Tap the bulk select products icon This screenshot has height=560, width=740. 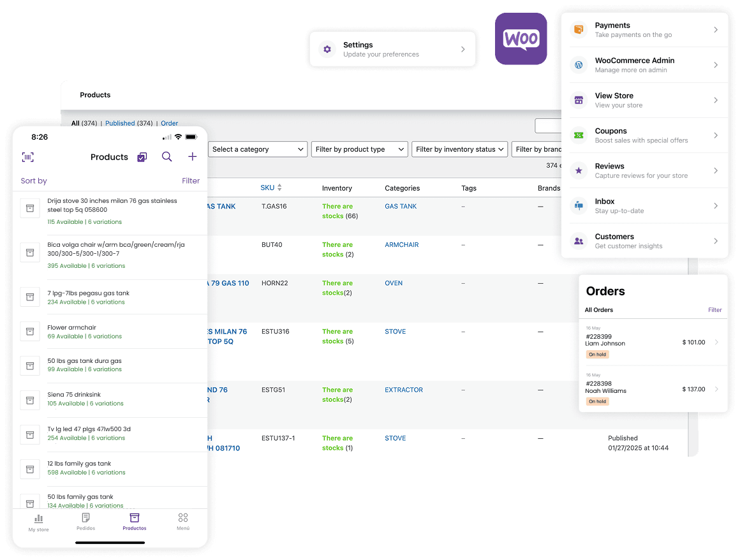point(142,157)
